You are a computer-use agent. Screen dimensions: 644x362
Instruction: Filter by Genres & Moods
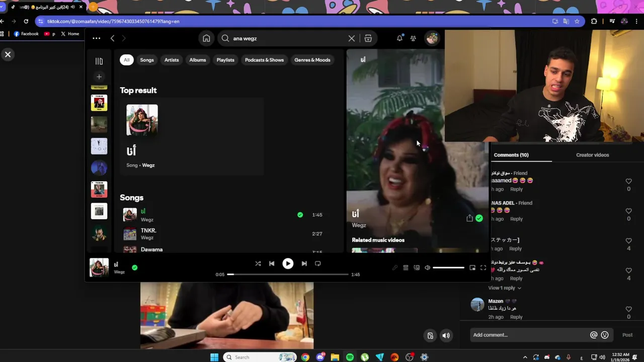click(x=312, y=60)
